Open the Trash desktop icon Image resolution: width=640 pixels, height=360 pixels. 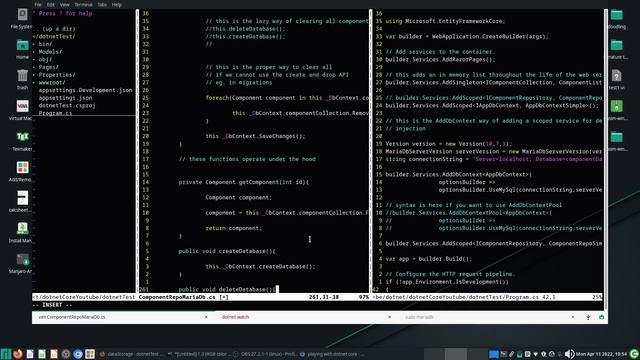click(x=22, y=76)
